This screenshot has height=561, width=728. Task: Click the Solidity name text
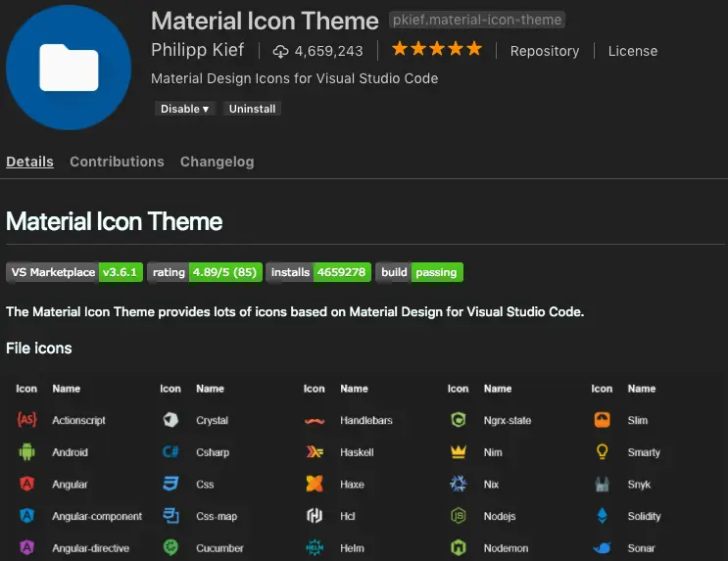click(x=644, y=516)
